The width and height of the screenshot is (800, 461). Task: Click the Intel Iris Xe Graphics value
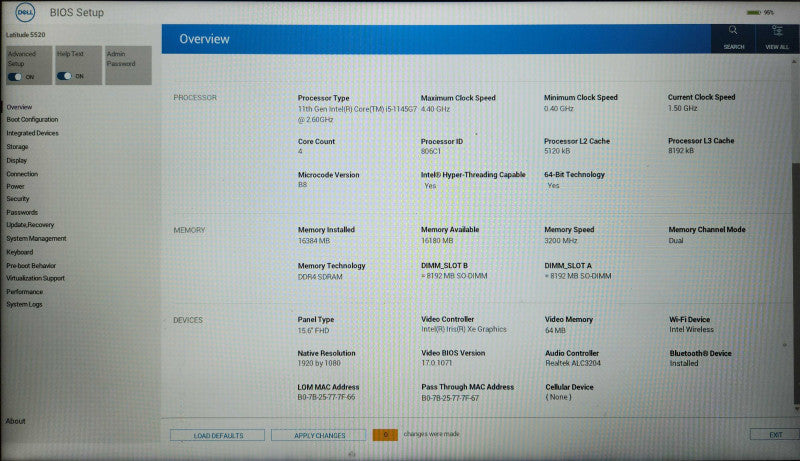tap(464, 329)
